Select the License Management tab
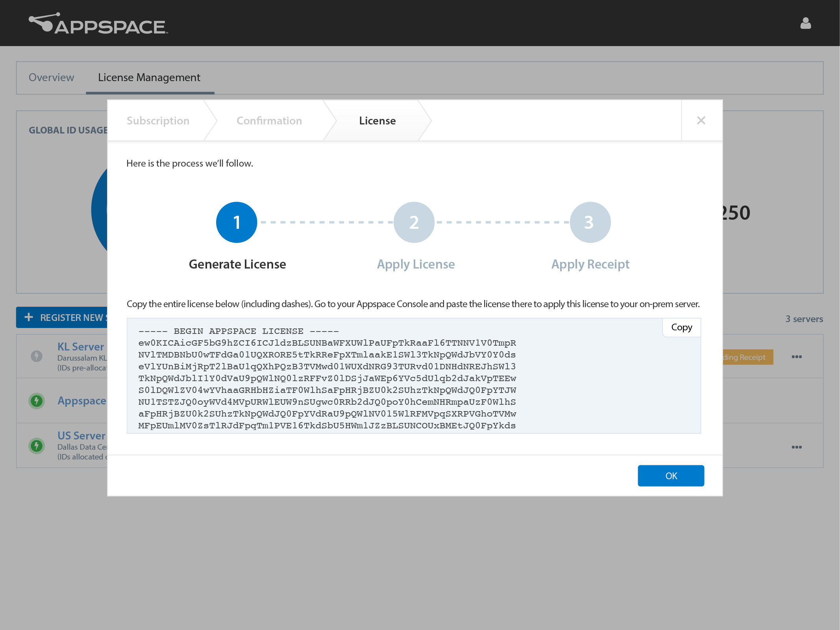 150,77
